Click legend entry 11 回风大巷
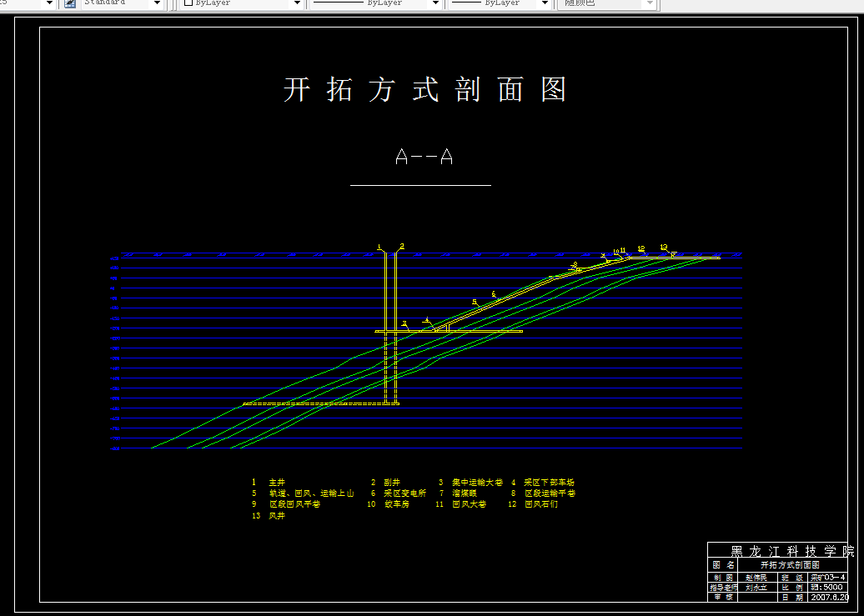This screenshot has width=864, height=616. 460,504
